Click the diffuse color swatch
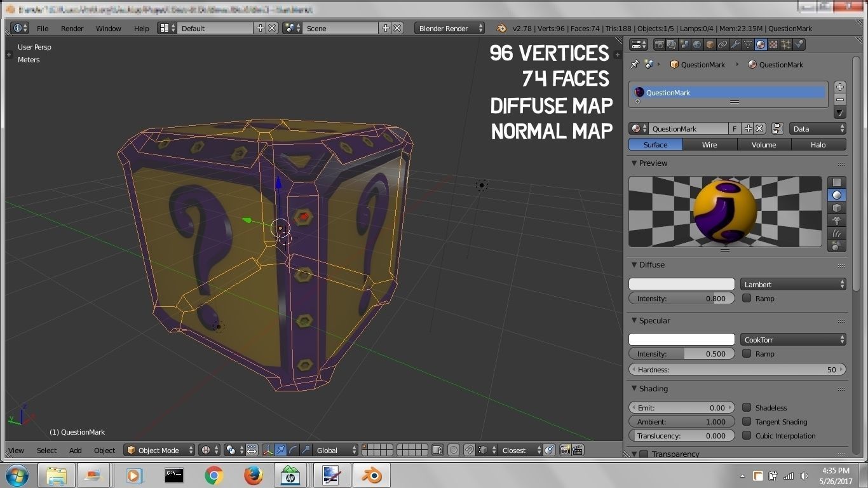Viewport: 868px width, 488px height. pyautogui.click(x=681, y=284)
